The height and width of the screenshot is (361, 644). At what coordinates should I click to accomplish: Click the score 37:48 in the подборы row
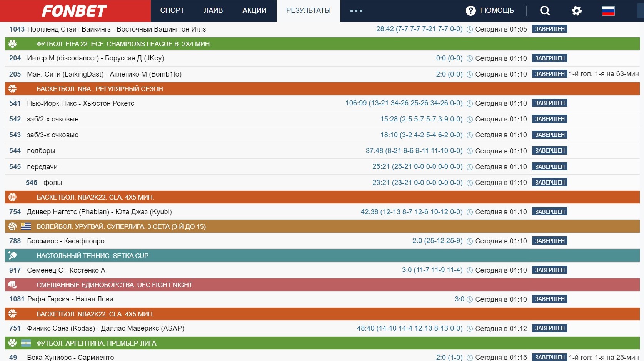coord(414,151)
